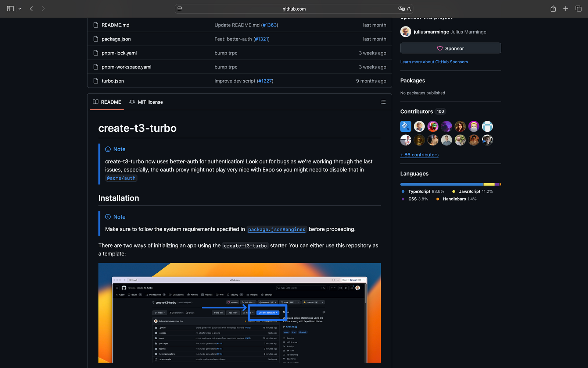Open a new tab with the plus icon
This screenshot has height=368, width=588.
click(x=565, y=8)
